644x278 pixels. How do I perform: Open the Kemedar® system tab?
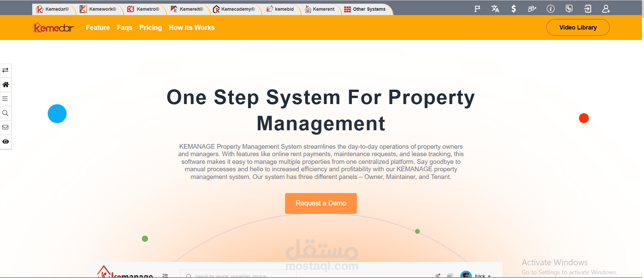53,9
